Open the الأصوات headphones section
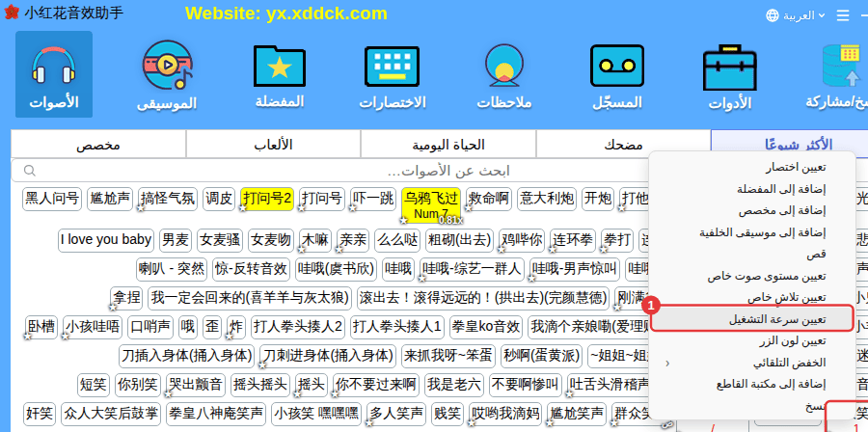 coord(54,74)
